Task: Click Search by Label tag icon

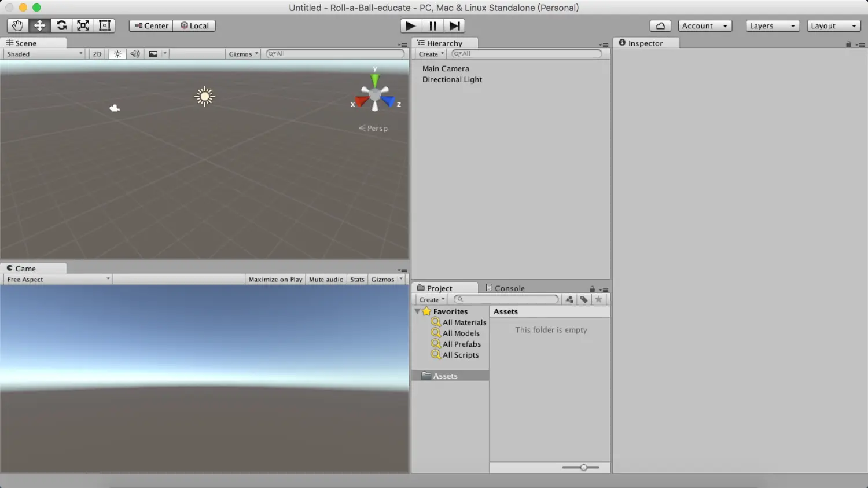Action: tap(584, 299)
